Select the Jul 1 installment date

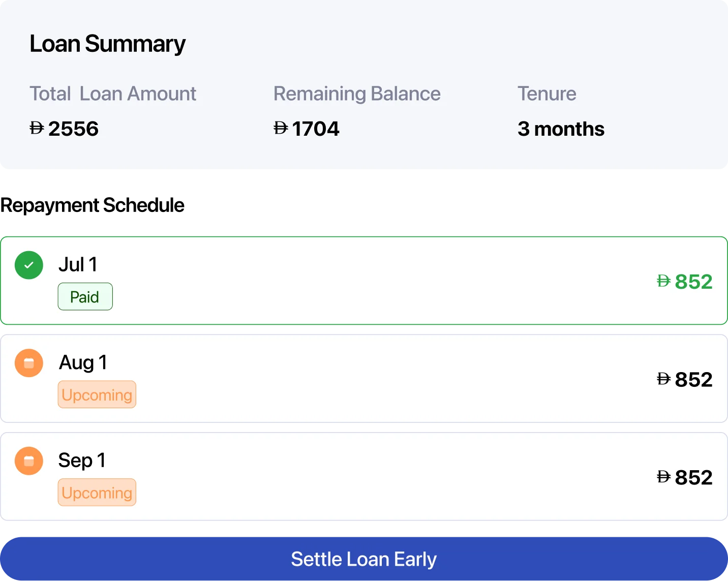click(78, 265)
